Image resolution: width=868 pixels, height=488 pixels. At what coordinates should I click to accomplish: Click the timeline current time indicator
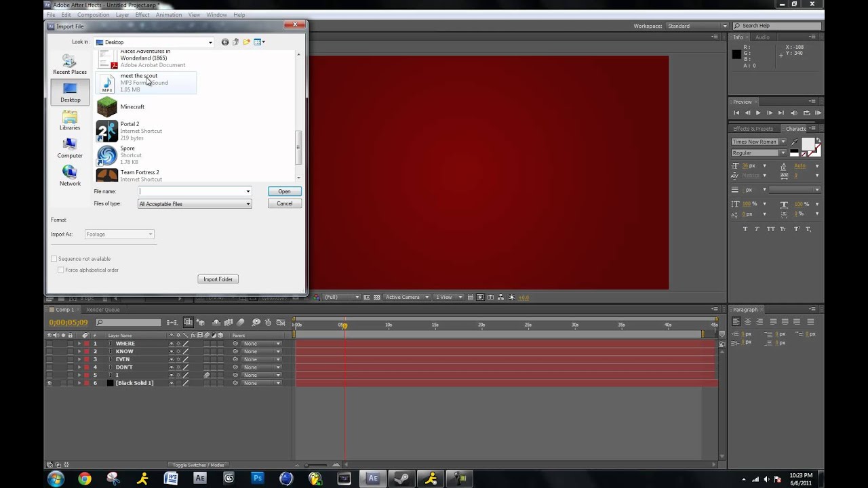[344, 325]
